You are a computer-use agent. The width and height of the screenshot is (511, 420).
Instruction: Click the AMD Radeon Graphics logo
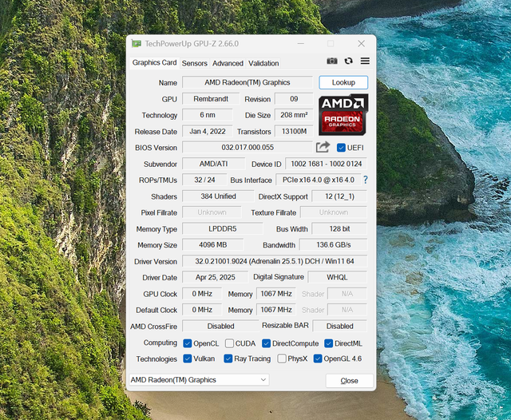click(x=343, y=115)
